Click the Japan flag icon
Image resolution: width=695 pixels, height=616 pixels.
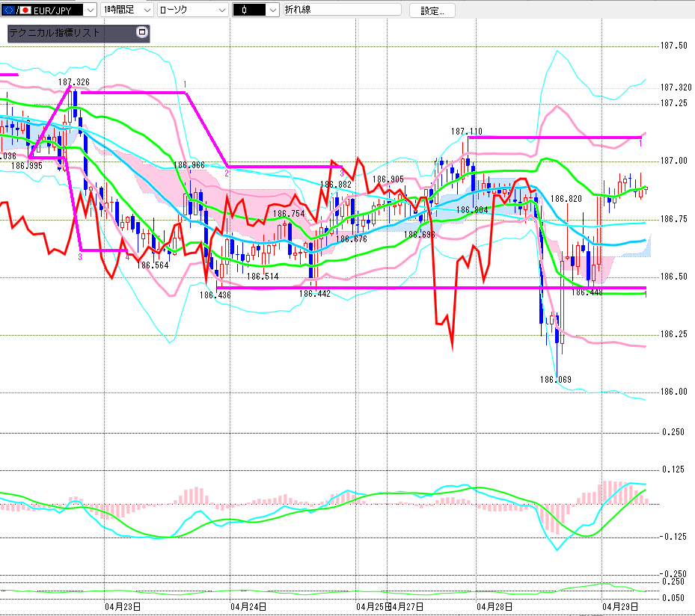[x=24, y=10]
